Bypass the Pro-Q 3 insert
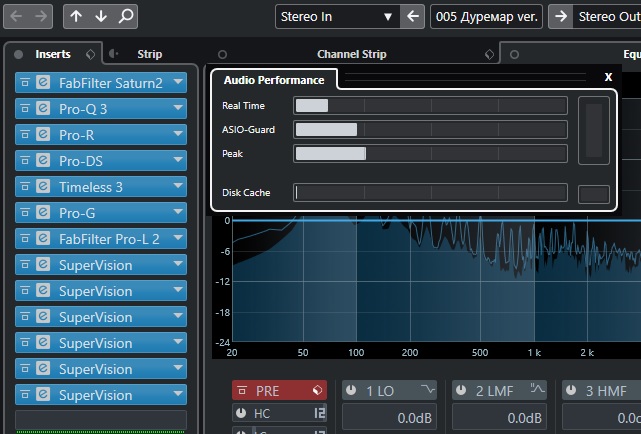This screenshot has height=434, width=641. coord(25,109)
